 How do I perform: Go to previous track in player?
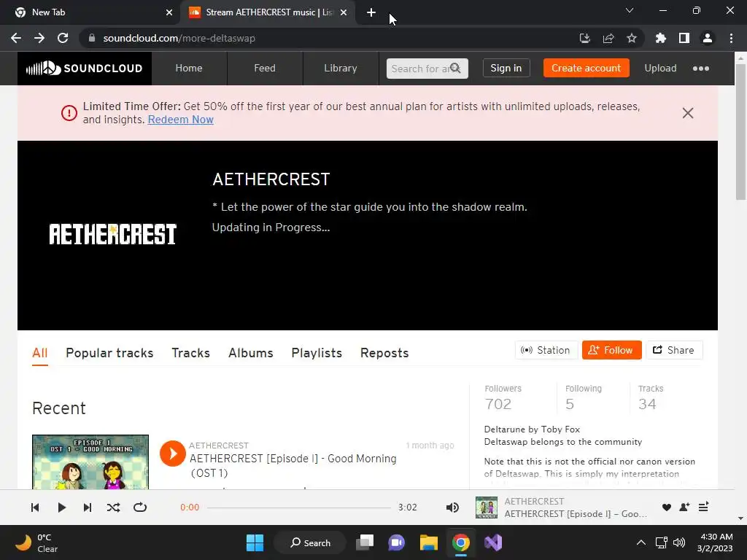pos(35,507)
